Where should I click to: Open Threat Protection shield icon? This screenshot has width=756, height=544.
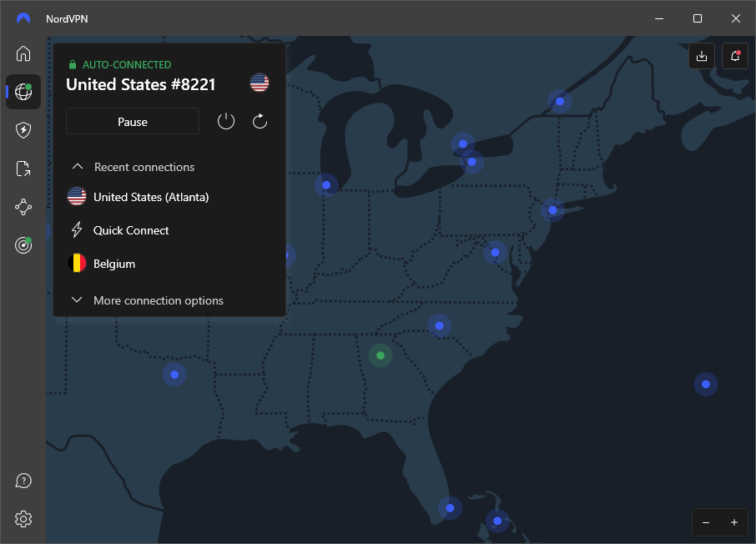click(x=23, y=130)
